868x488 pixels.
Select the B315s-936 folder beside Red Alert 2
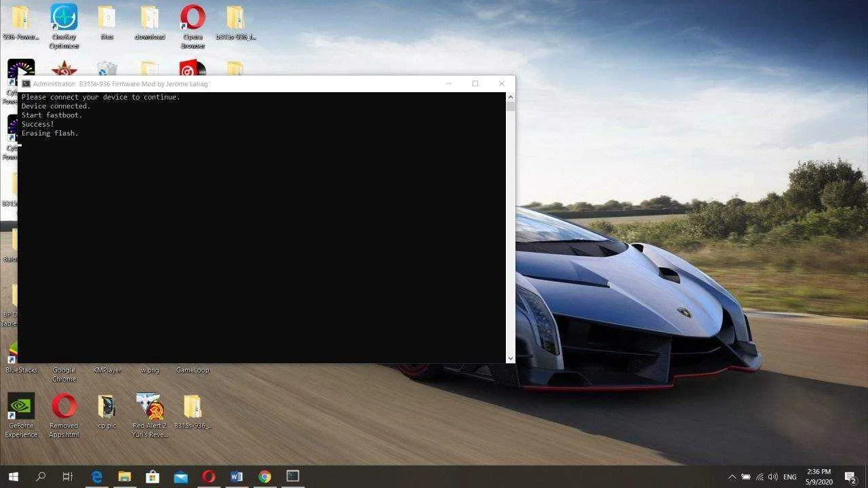point(193,412)
